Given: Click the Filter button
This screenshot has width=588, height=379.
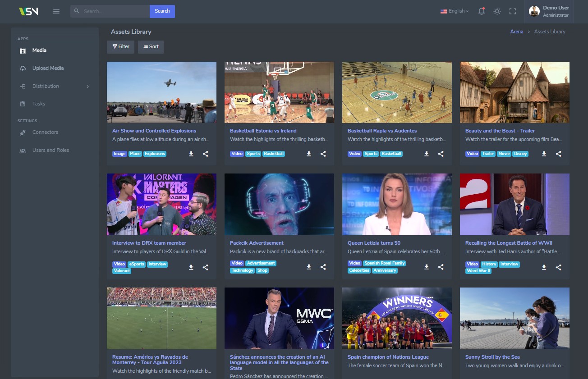Looking at the screenshot, I should 120,47.
